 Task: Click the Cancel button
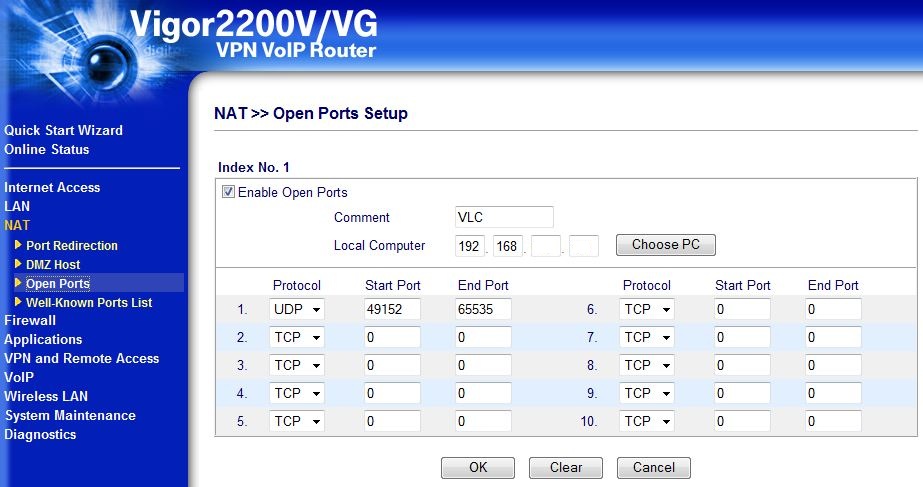(x=653, y=468)
